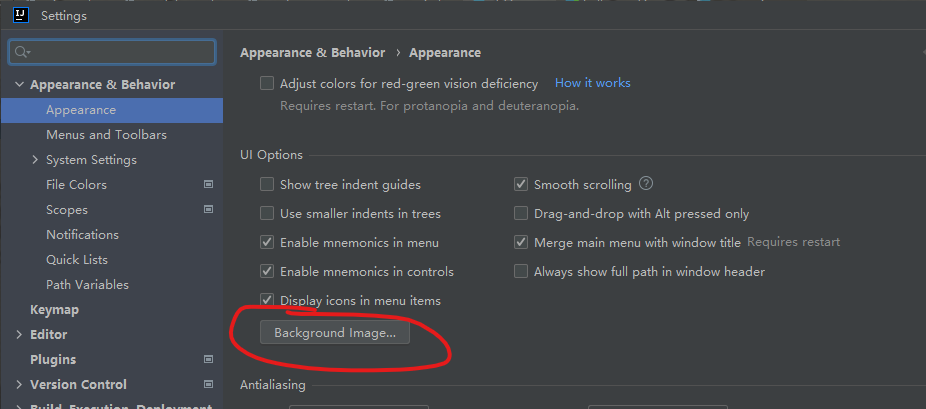Click the search magnifier icon in settings
The width and height of the screenshot is (926, 409).
[x=22, y=52]
